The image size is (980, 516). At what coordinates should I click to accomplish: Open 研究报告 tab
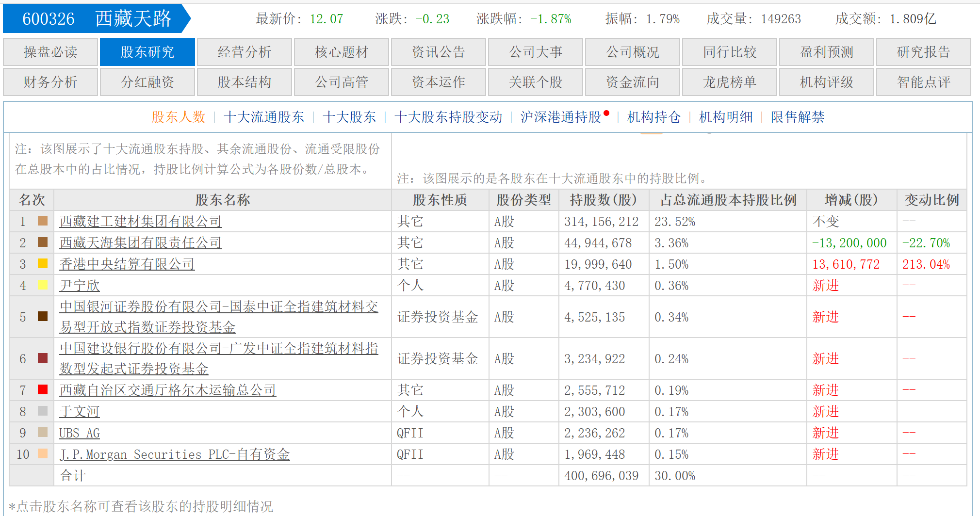click(924, 52)
